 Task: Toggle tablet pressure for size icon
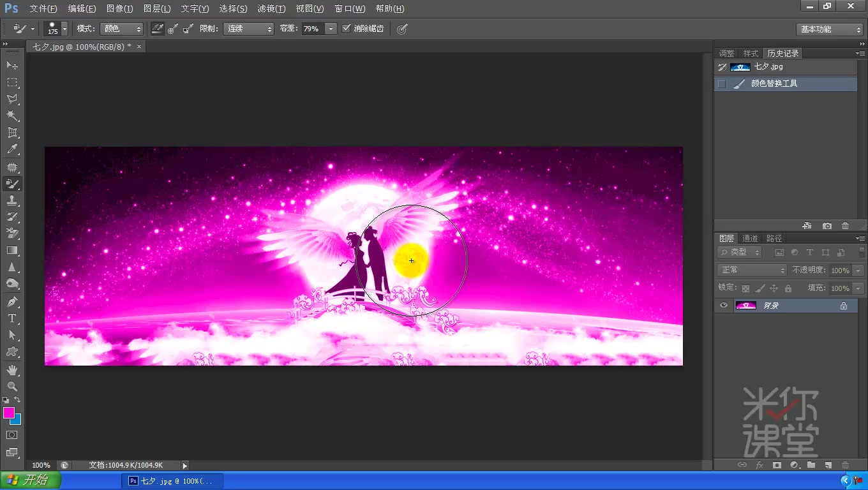pyautogui.click(x=402, y=29)
